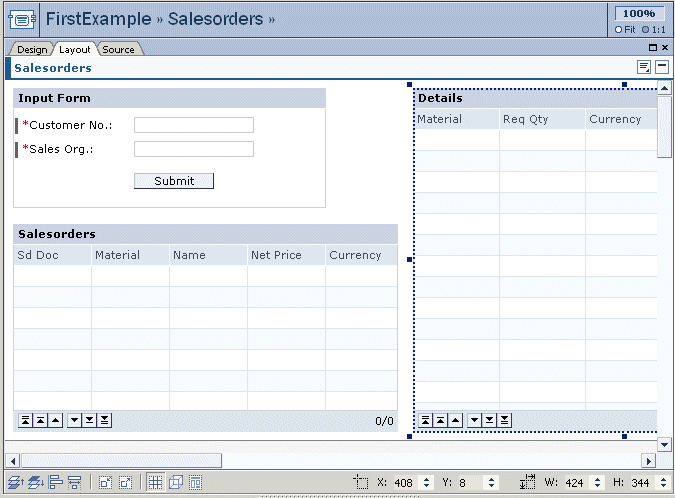The height and width of the screenshot is (498, 675).
Task: Click the options list icon in Salesorders title bar
Action: pyautogui.click(x=644, y=67)
